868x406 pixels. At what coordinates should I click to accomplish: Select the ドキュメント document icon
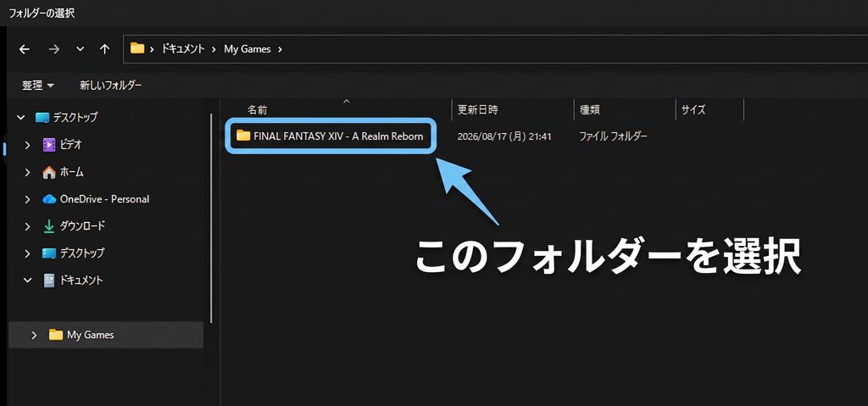(x=49, y=281)
